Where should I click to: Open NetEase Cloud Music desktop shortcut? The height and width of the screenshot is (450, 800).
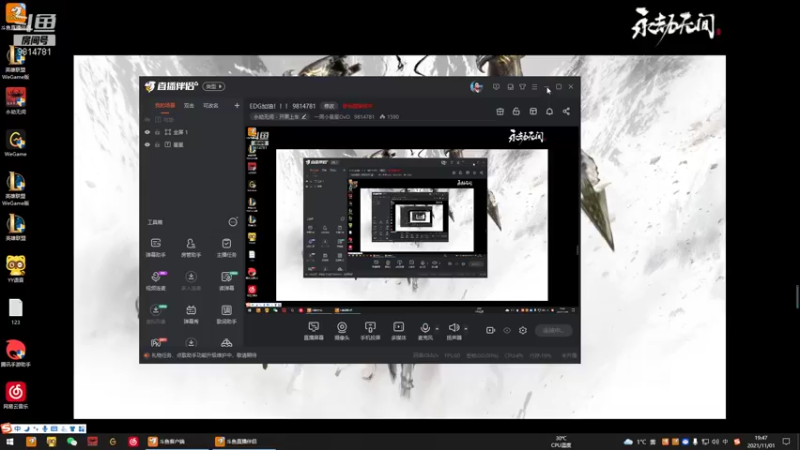point(16,396)
